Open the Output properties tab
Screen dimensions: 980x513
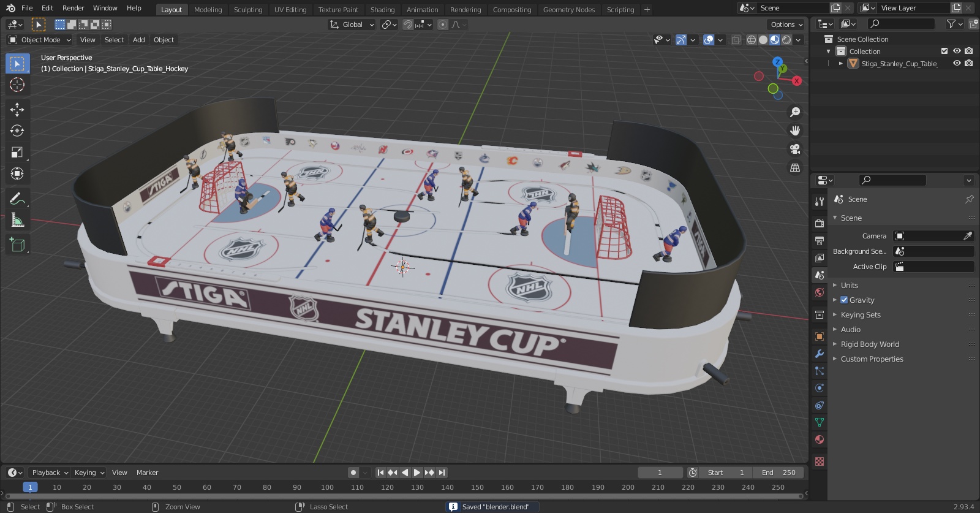[820, 241]
